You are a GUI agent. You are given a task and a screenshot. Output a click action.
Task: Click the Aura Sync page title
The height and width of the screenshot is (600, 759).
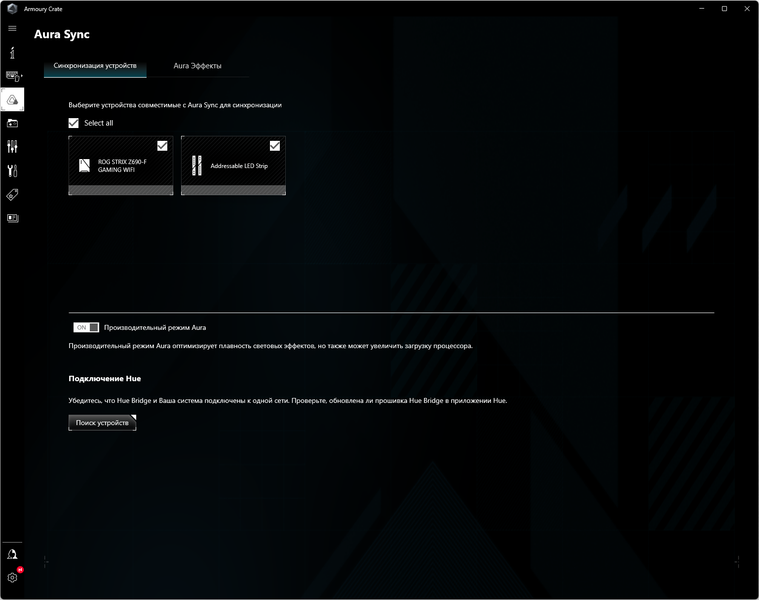(x=62, y=34)
